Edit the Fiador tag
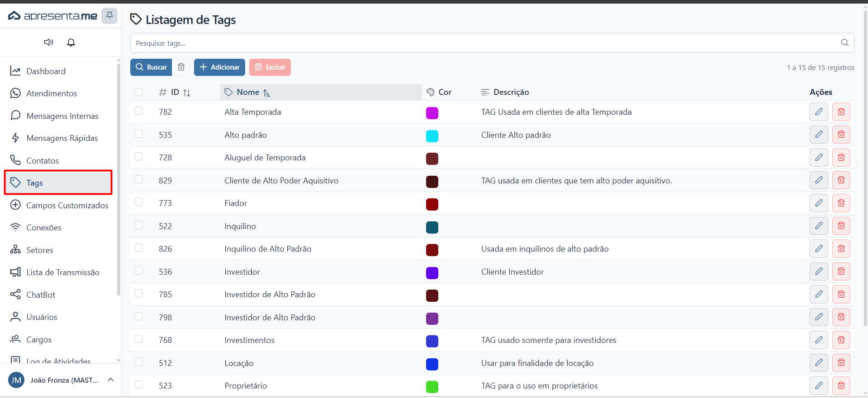Viewport: 868px width, 398px height. tap(819, 203)
